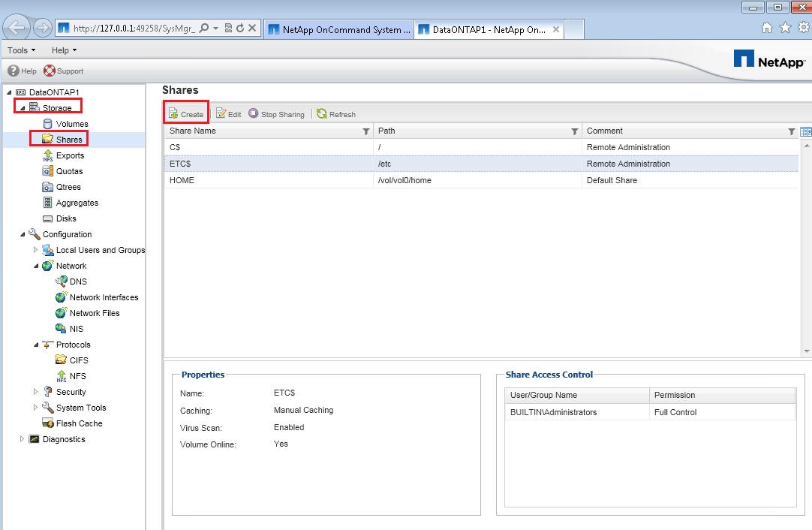The width and height of the screenshot is (812, 530).
Task: Click the Refresh icon above the share list
Action: (335, 113)
